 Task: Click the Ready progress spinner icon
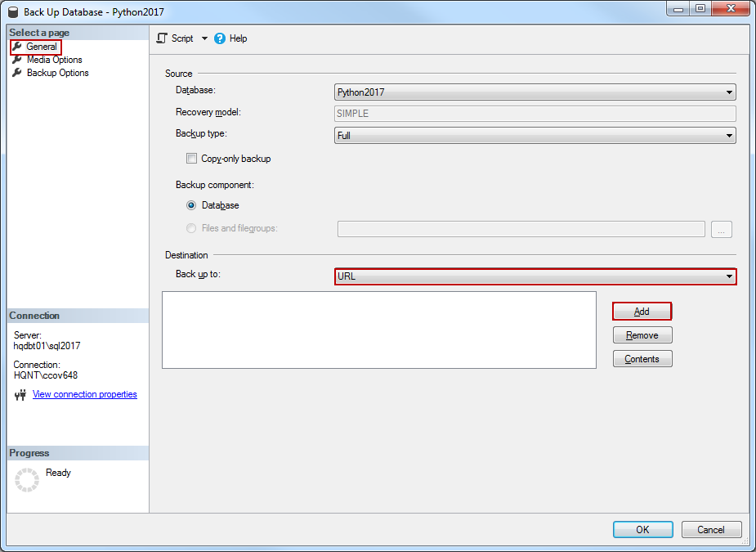coord(27,479)
